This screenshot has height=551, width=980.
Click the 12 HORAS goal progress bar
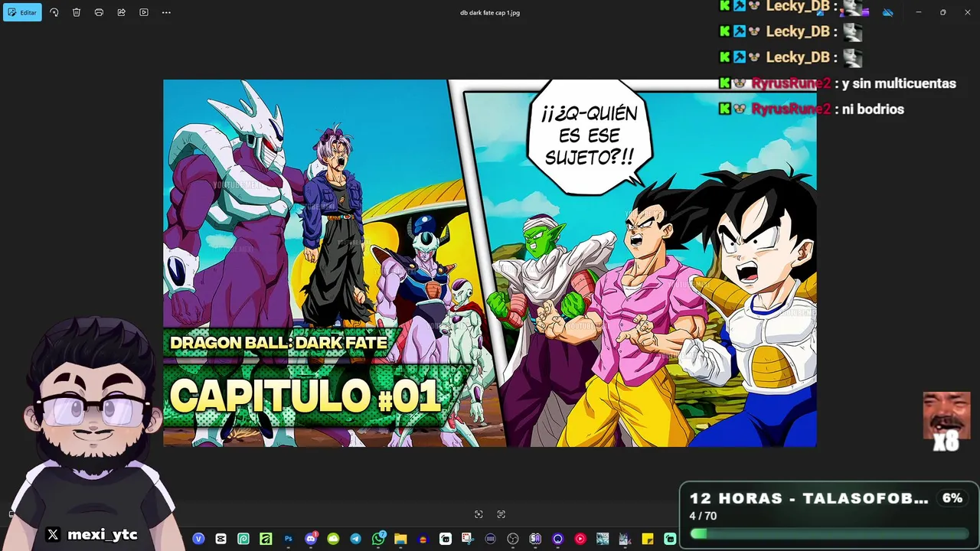(x=831, y=533)
